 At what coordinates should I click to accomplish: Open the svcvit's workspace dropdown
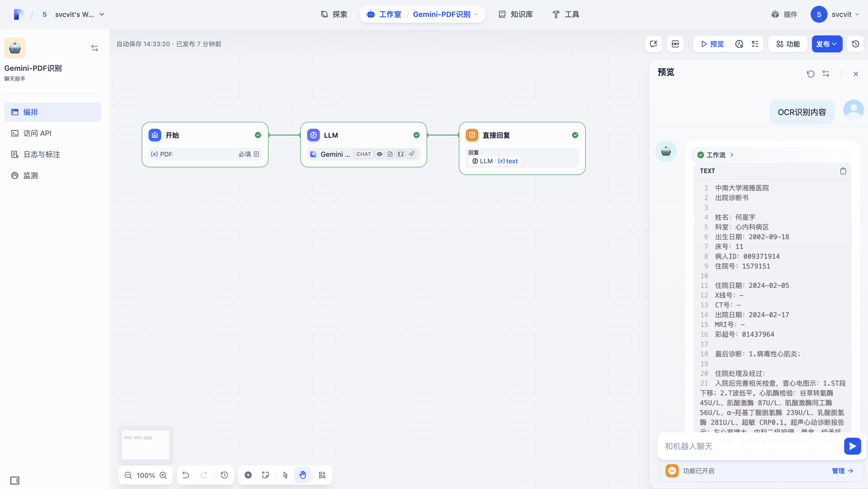click(101, 15)
